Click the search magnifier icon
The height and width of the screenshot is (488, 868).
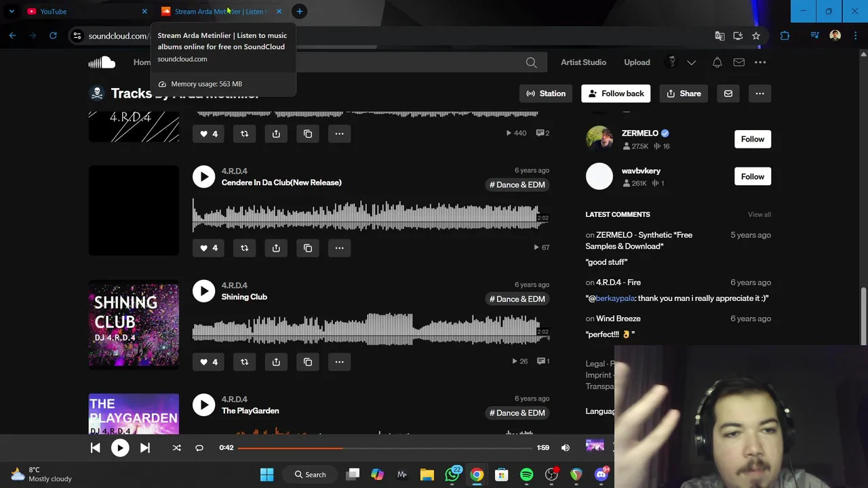coord(531,62)
